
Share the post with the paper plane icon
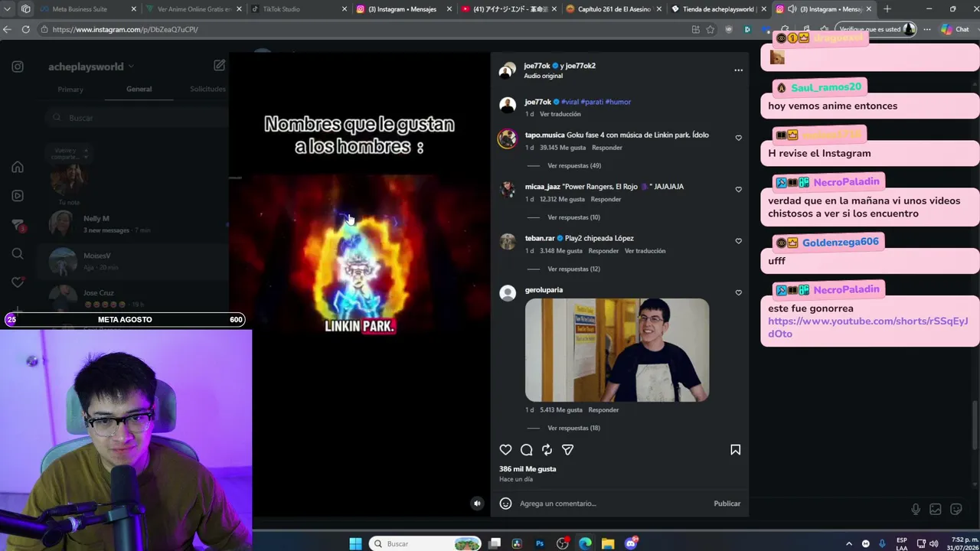567,450
